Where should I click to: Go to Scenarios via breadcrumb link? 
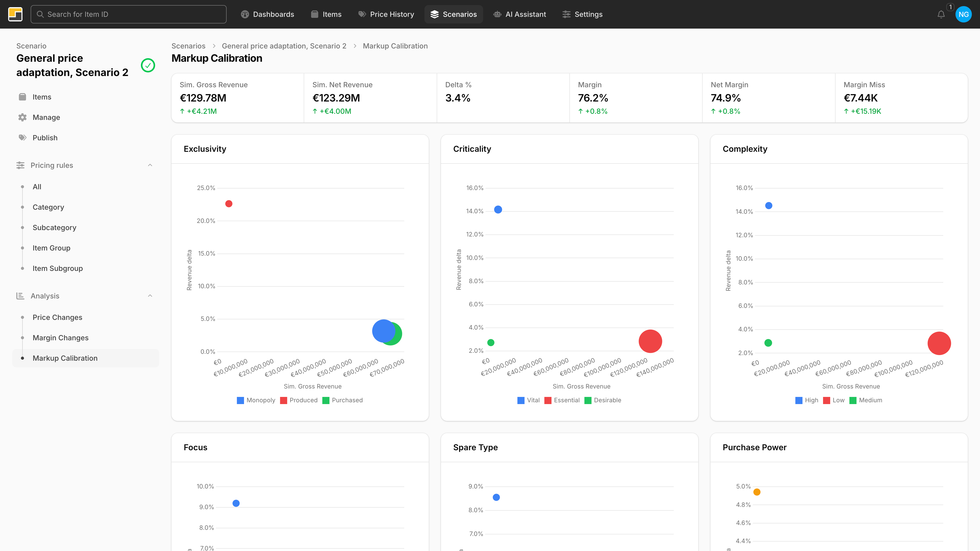pos(188,46)
